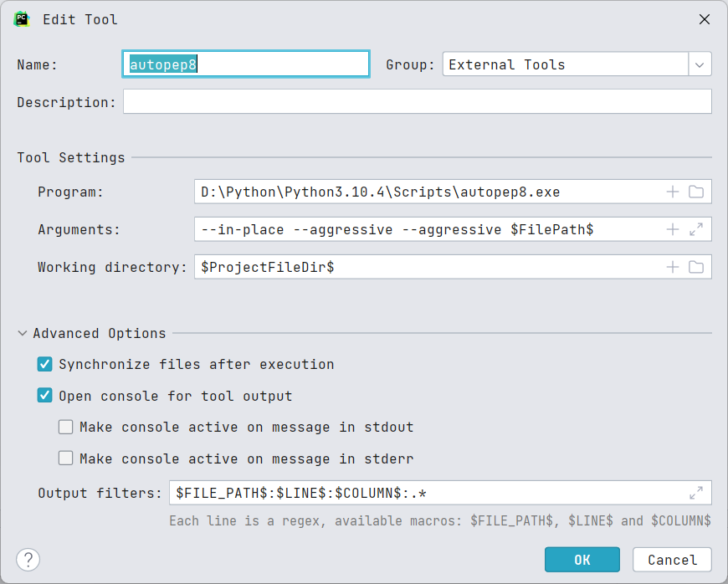Uncheck Open console for tool output
Image resolution: width=728 pixels, height=584 pixels.
tap(45, 396)
